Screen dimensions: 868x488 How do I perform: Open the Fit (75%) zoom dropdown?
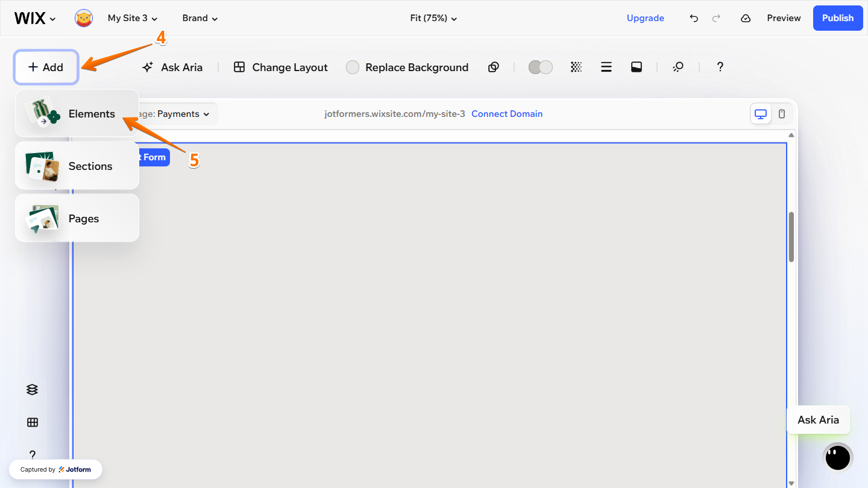(433, 18)
